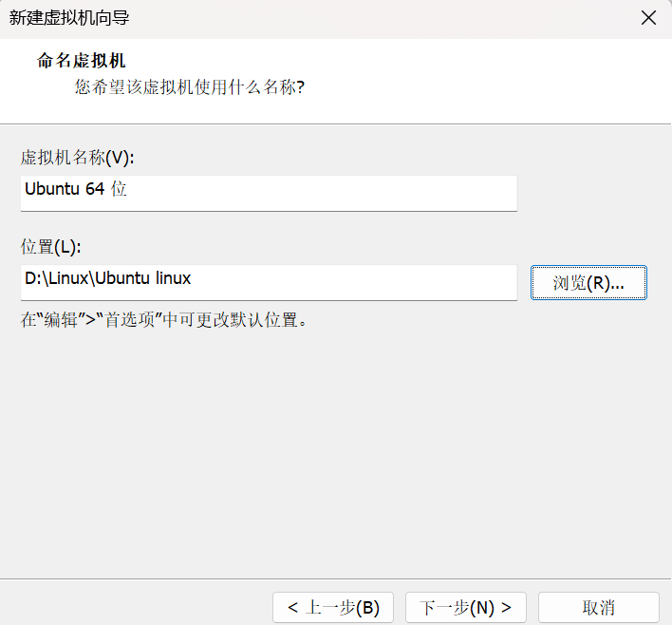
Task: Open the 浏览(R)... browse dialog
Action: (x=588, y=283)
